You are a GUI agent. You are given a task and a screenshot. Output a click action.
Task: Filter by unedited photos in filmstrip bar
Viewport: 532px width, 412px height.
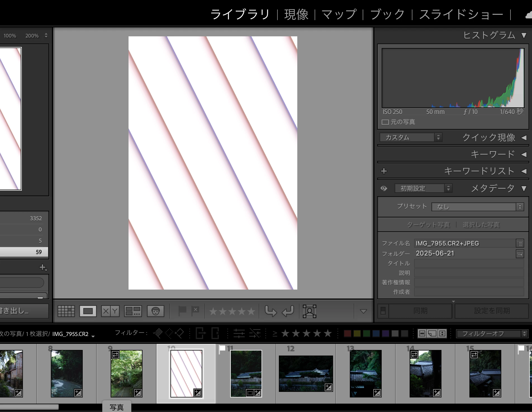(x=255, y=333)
